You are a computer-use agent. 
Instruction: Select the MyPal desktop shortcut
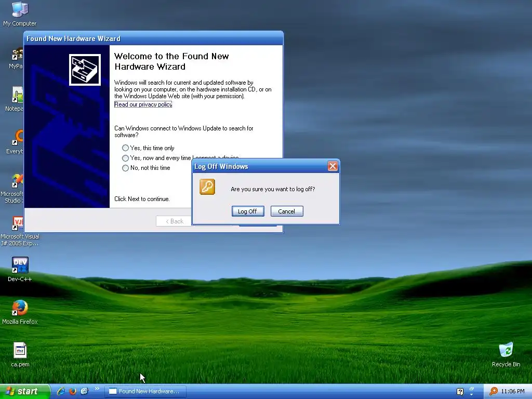coord(16,58)
